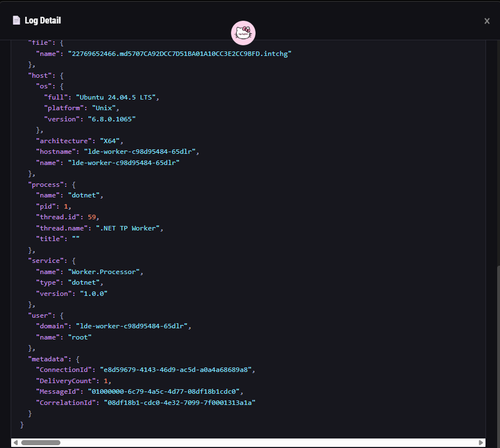500x448 pixels.
Task: Click the "title" key
Action: coord(50,239)
